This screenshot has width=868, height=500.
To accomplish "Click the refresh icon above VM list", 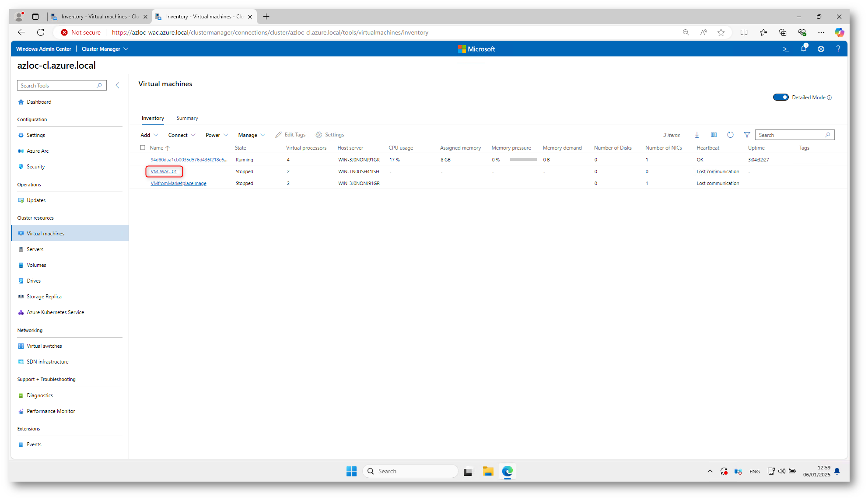I will 730,135.
